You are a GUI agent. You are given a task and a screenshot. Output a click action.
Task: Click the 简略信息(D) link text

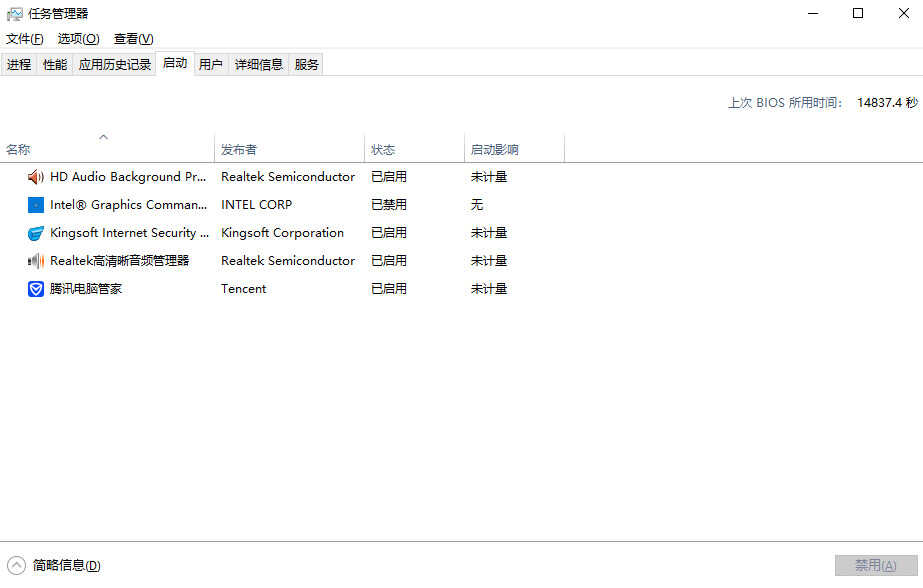67,566
